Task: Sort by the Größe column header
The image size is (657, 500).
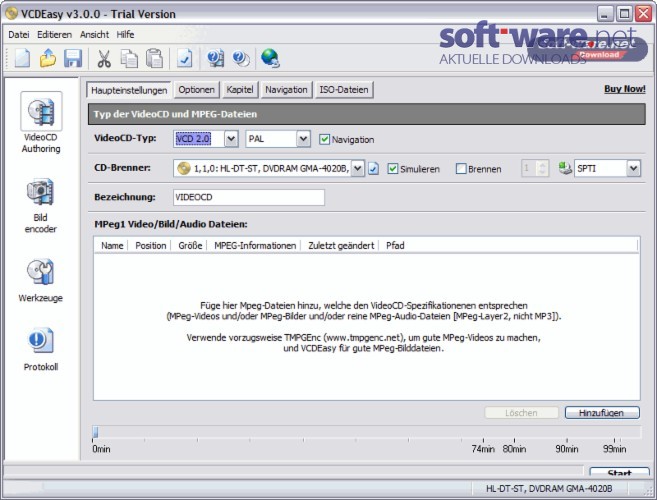Action: 190,246
